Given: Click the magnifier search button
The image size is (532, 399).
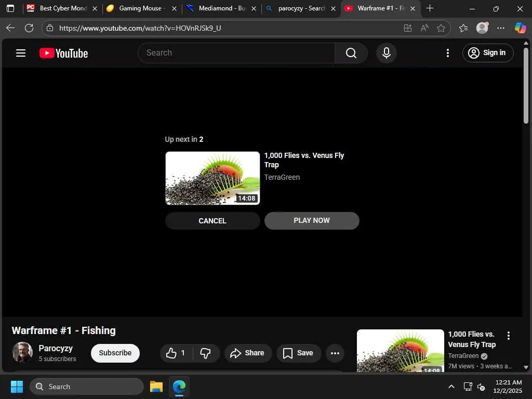Looking at the screenshot, I should (x=351, y=53).
